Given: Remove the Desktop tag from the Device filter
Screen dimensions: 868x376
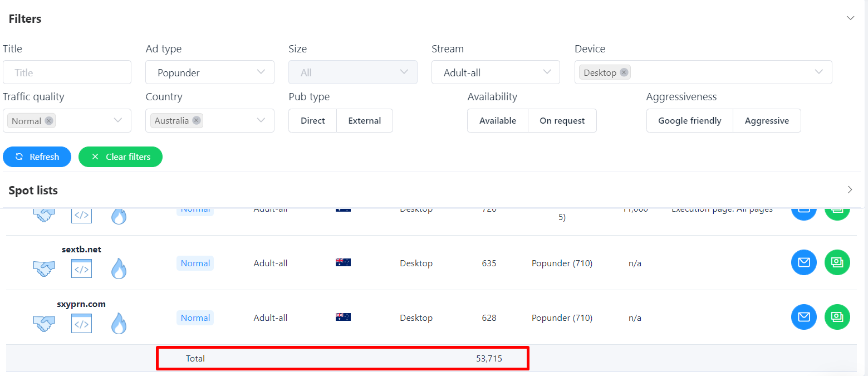Looking at the screenshot, I should pos(624,72).
